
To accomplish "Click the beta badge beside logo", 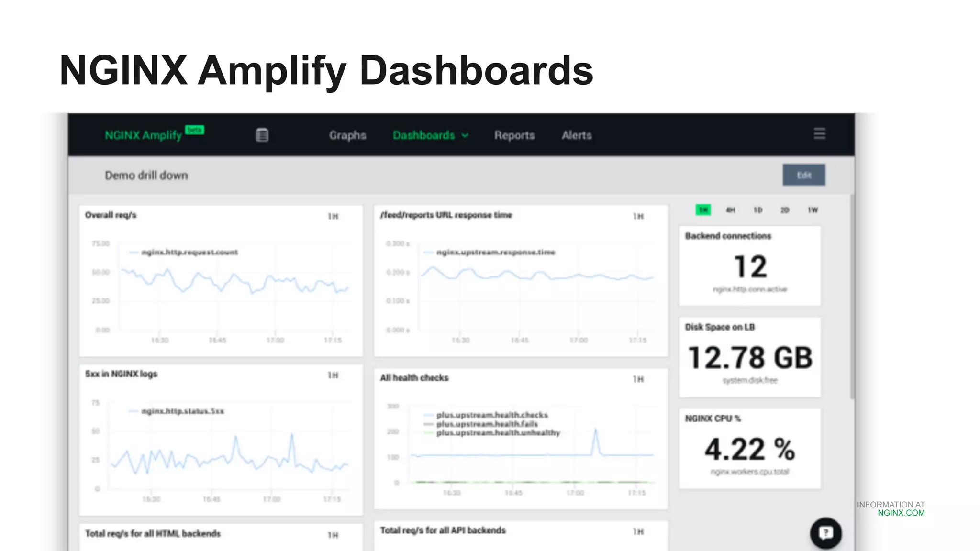I will [195, 130].
